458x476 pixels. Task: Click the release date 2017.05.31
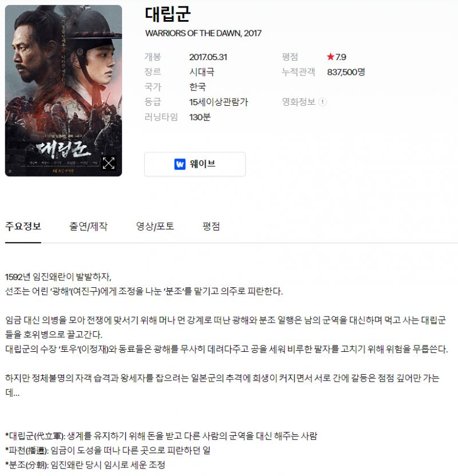pyautogui.click(x=208, y=57)
